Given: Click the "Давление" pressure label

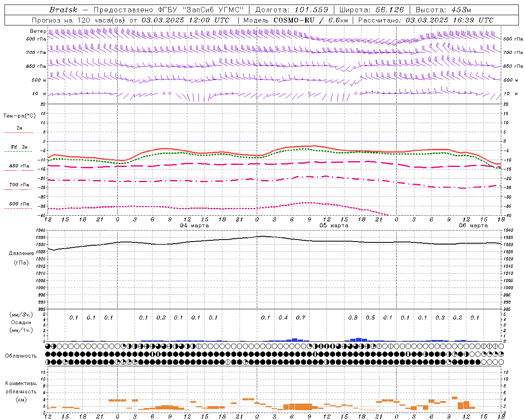Looking at the screenshot, I should coord(21,253).
